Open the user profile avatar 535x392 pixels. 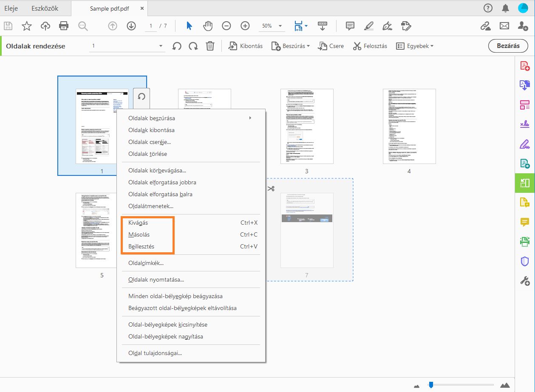click(x=523, y=8)
